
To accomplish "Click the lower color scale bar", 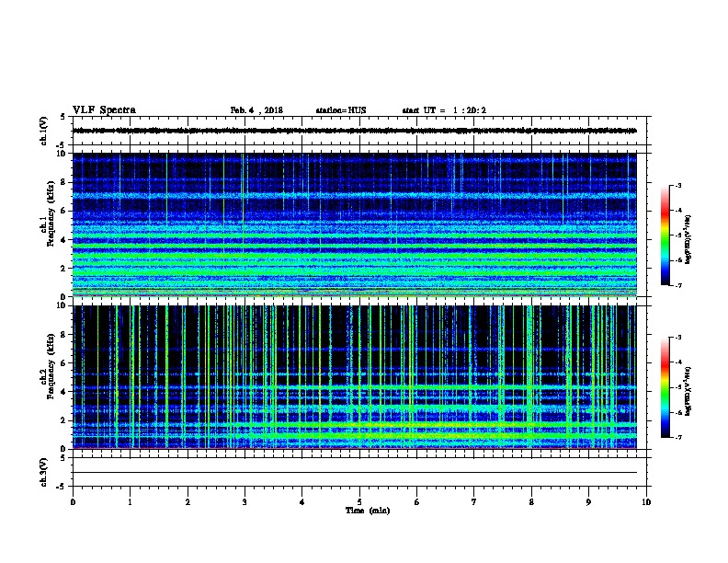I will pos(665,387).
